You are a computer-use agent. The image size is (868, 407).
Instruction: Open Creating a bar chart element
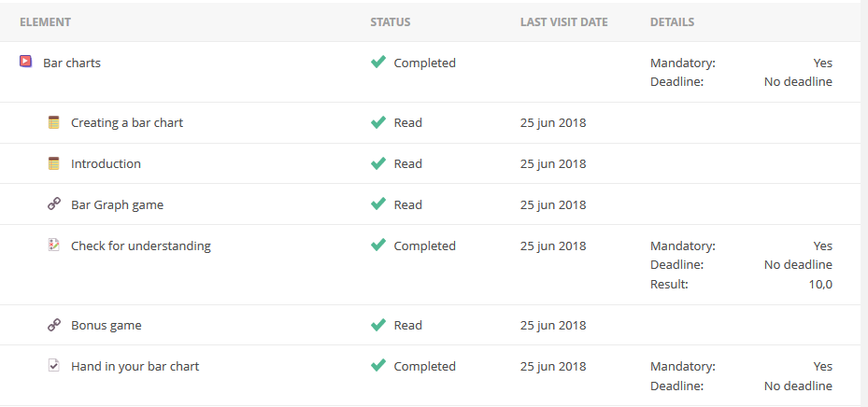point(127,123)
